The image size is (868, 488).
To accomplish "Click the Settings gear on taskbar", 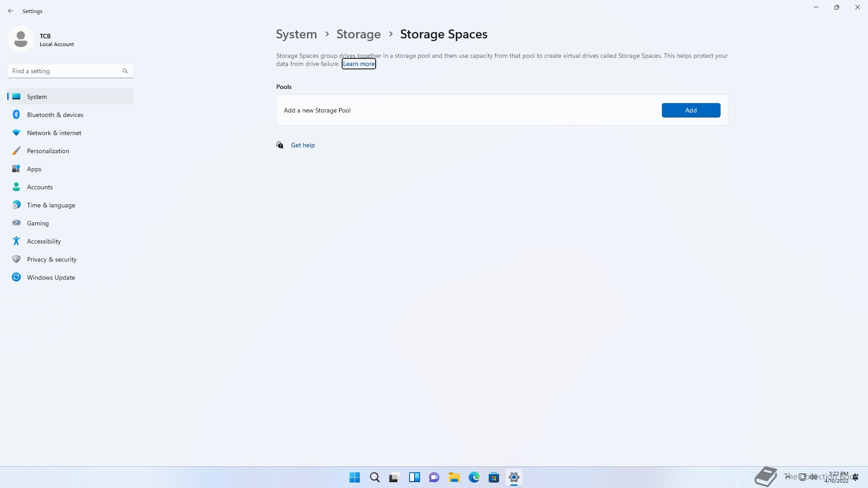I will [x=514, y=477].
